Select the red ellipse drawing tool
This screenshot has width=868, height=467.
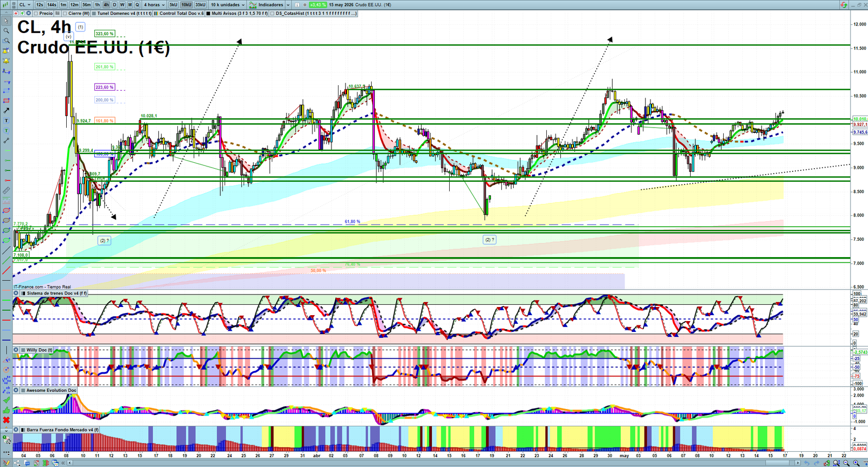7,210
